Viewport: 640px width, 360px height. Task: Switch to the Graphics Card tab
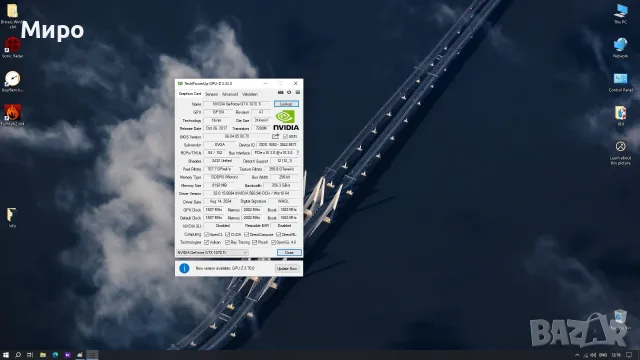190,94
